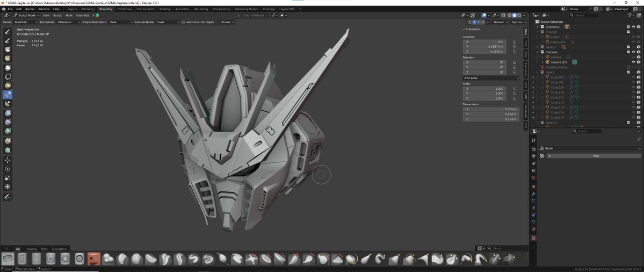Open Material properties tab
This screenshot has width=644, height=272.
(x=533, y=229)
